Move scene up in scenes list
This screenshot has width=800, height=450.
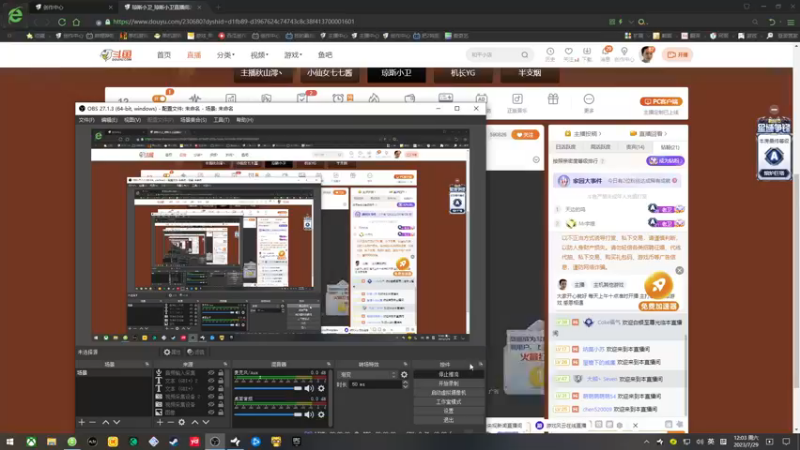click(106, 422)
